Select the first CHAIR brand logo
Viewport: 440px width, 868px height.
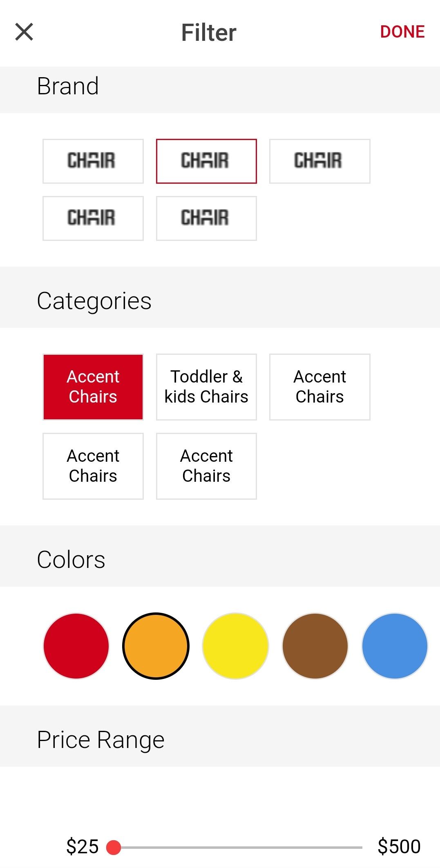pos(93,161)
